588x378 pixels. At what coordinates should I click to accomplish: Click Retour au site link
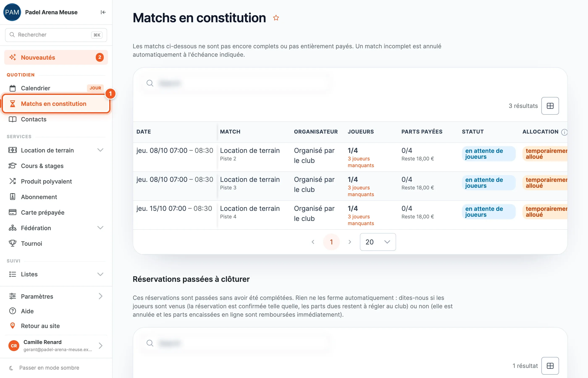pos(56,326)
